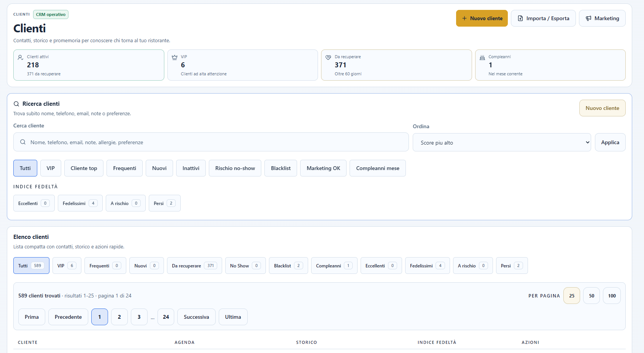The width and height of the screenshot is (644, 353).
Task: Select the Persi 2 chip under Indice fedeltà
Action: click(165, 203)
